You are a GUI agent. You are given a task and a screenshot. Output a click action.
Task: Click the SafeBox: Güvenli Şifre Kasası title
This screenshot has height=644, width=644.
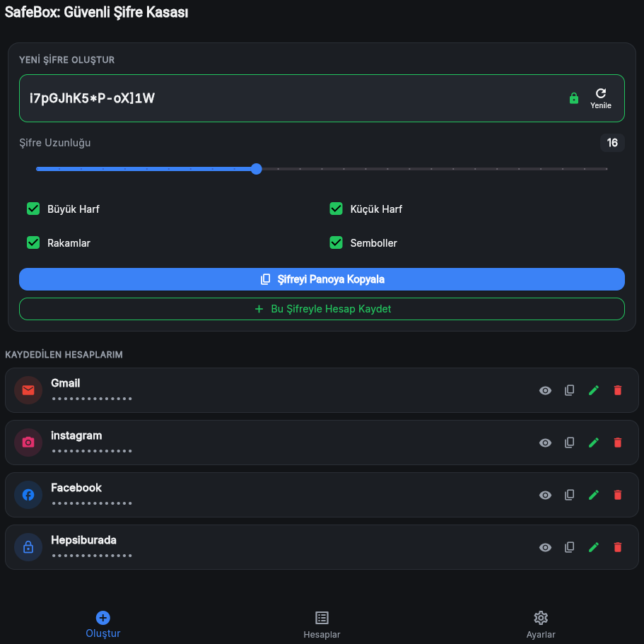(97, 12)
